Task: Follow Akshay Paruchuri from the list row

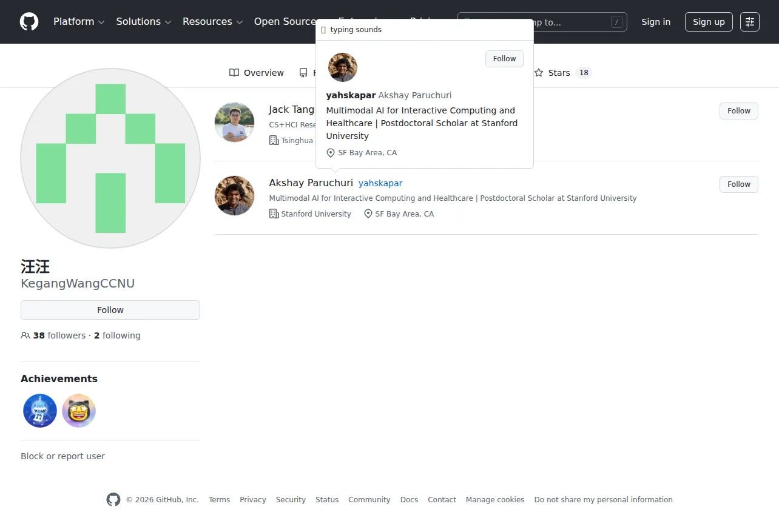Action: coord(739,184)
